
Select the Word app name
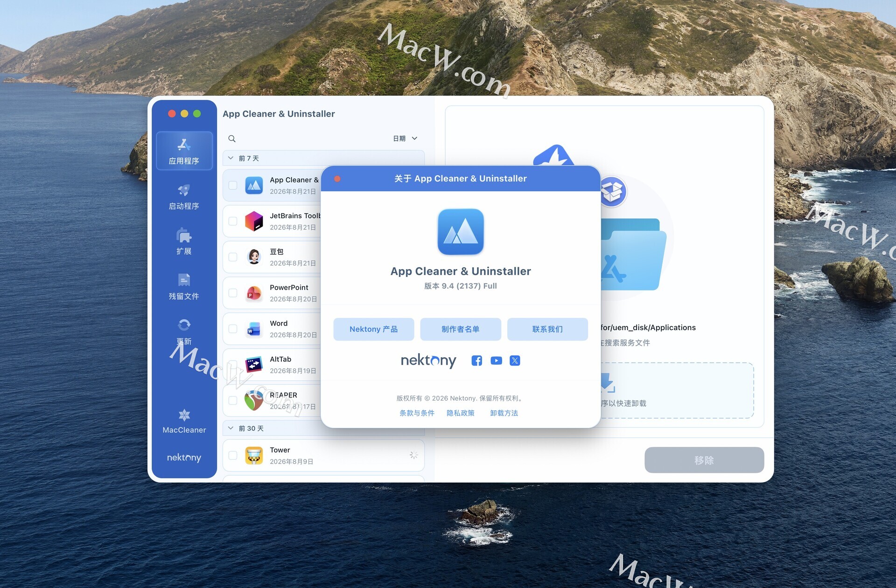(x=279, y=323)
